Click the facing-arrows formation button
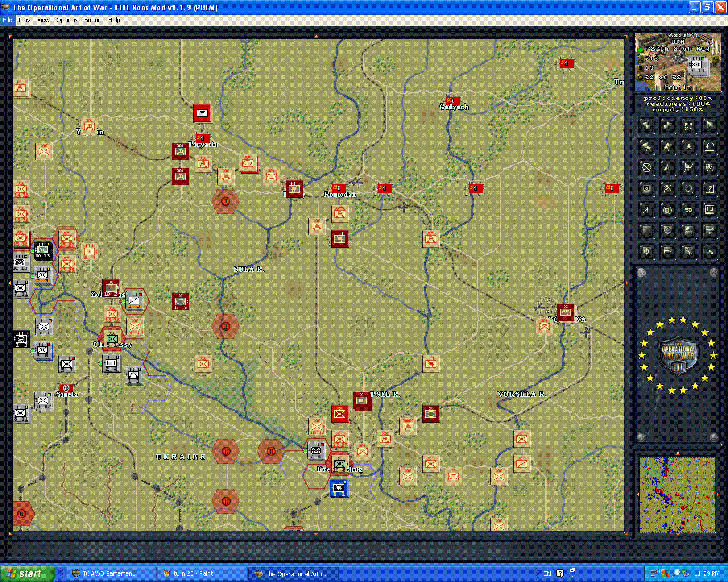728x582 pixels. tap(688, 126)
